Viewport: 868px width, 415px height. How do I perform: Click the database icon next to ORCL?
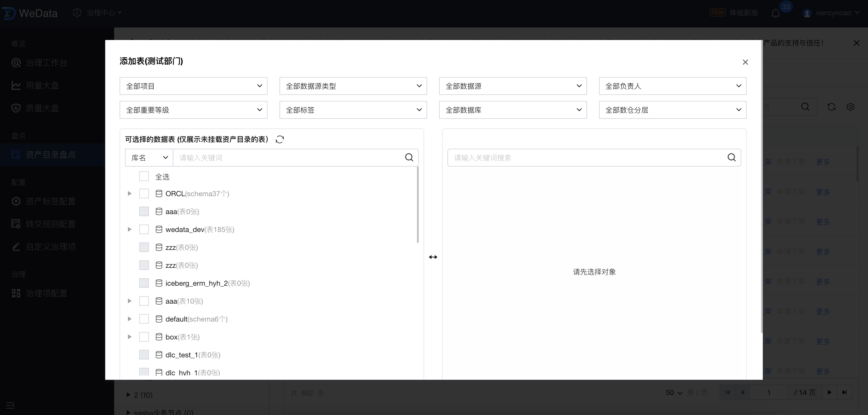coord(159,193)
